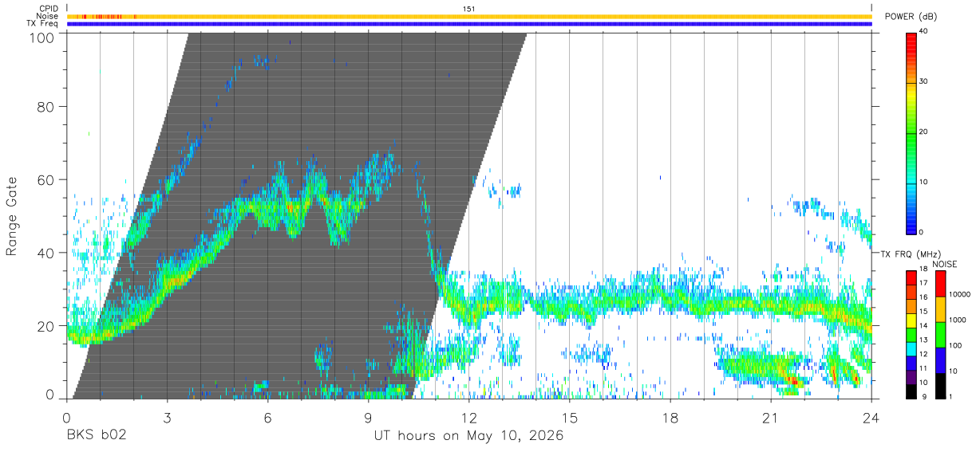980x452 pixels.
Task: Click the 24 hour tick label on time axis
Action: tap(871, 417)
